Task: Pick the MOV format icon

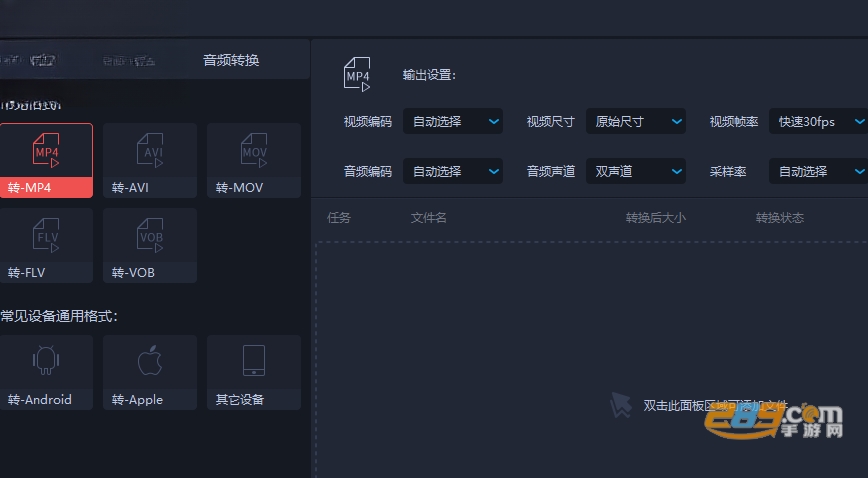Action: [254, 150]
